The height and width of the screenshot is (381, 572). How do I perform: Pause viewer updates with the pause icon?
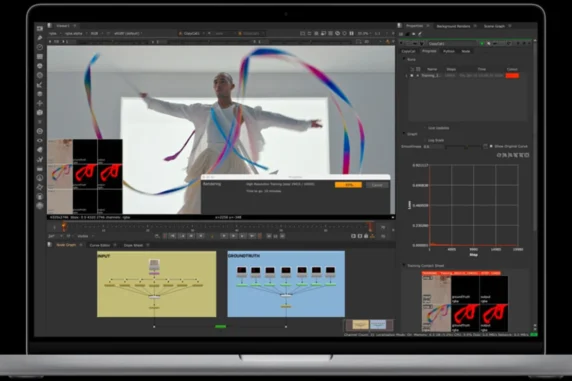click(x=352, y=33)
